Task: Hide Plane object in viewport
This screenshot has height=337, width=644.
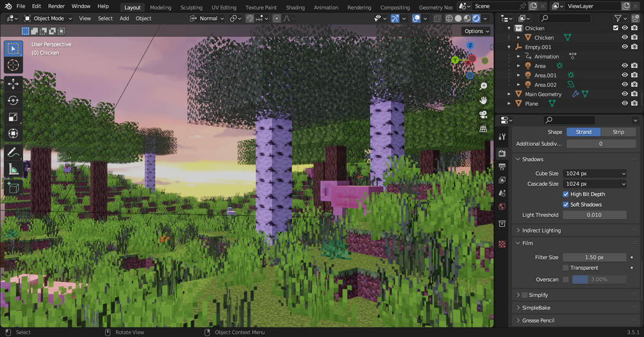Action: [x=625, y=103]
